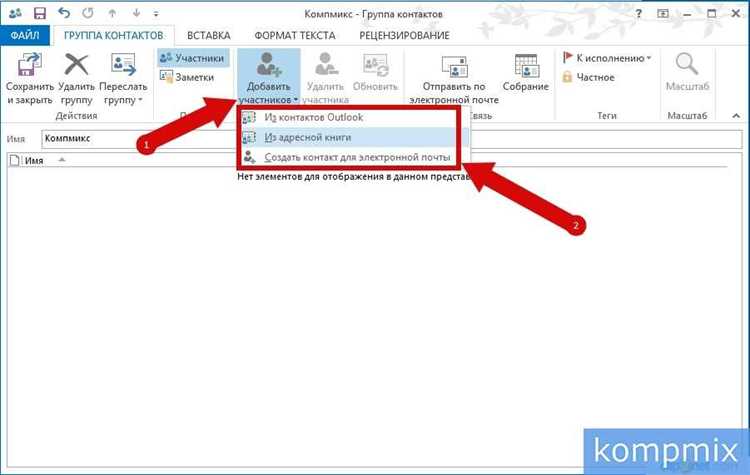The width and height of the screenshot is (750, 475).
Task: Click the Имя name input field
Action: [x=392, y=139]
